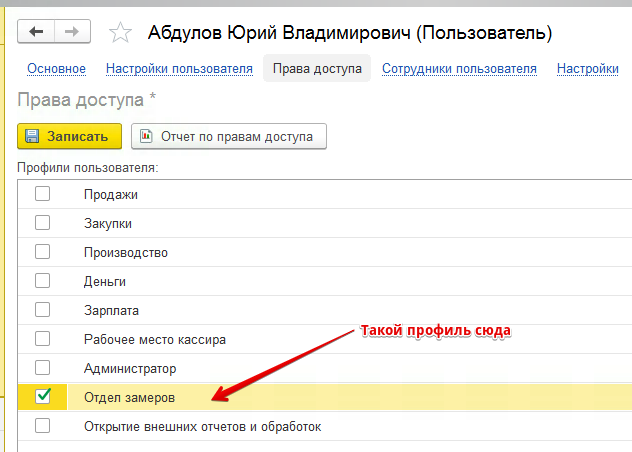Enable the Продажи profile checkbox

(43, 194)
